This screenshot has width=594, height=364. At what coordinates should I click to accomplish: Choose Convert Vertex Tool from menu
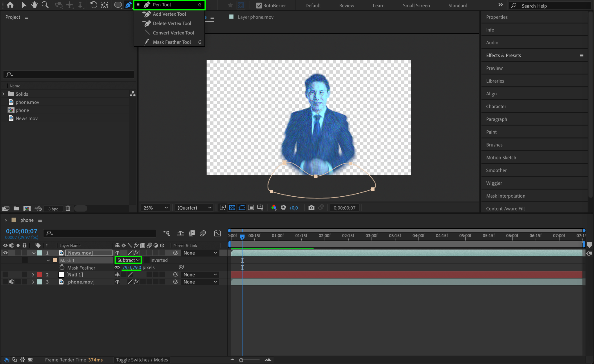173,33
